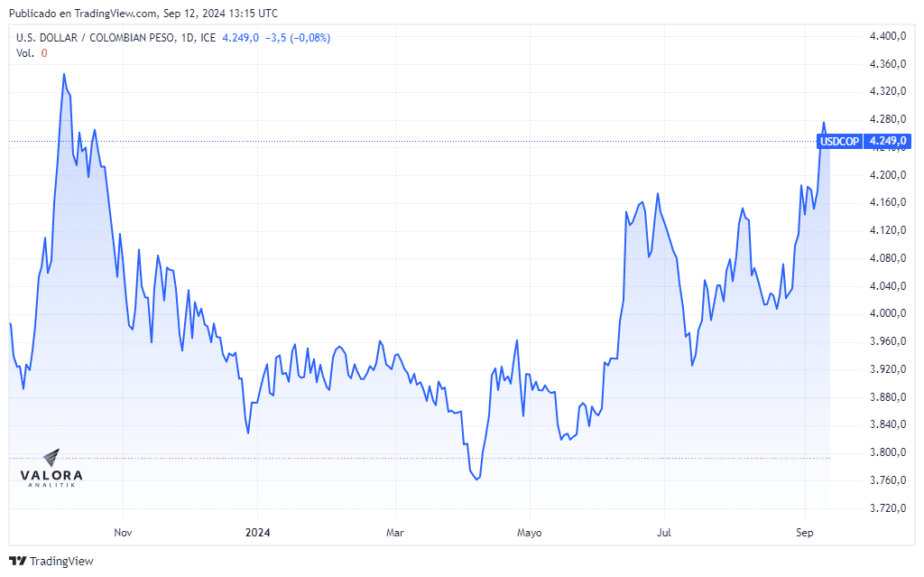Viewport: 924px width, 577px height.
Task: Click the 4.360,0 price axis label
Action: [888, 64]
